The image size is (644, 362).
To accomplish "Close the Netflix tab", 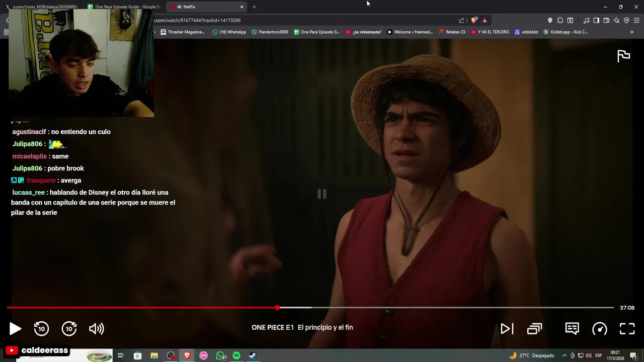I will pyautogui.click(x=242, y=7).
